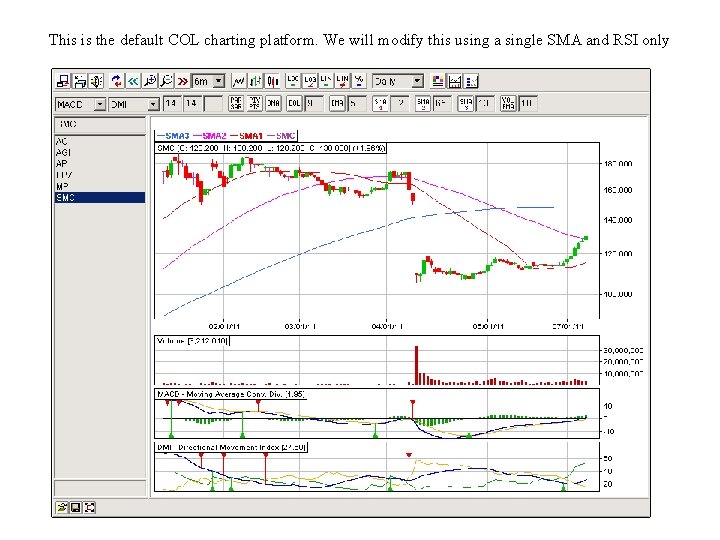The width and height of the screenshot is (720, 540).
Task: Toggle the SMA 1 moving average button
Action: [x=380, y=103]
